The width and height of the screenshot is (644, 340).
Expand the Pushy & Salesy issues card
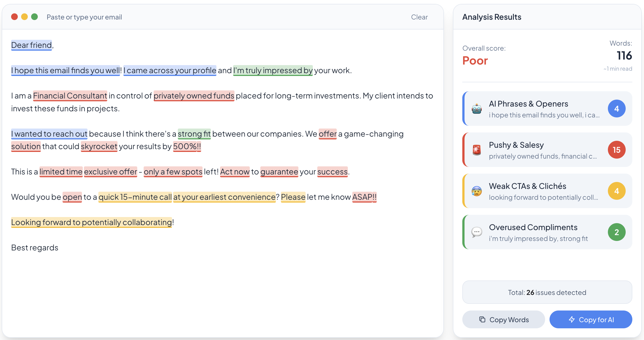click(x=547, y=150)
